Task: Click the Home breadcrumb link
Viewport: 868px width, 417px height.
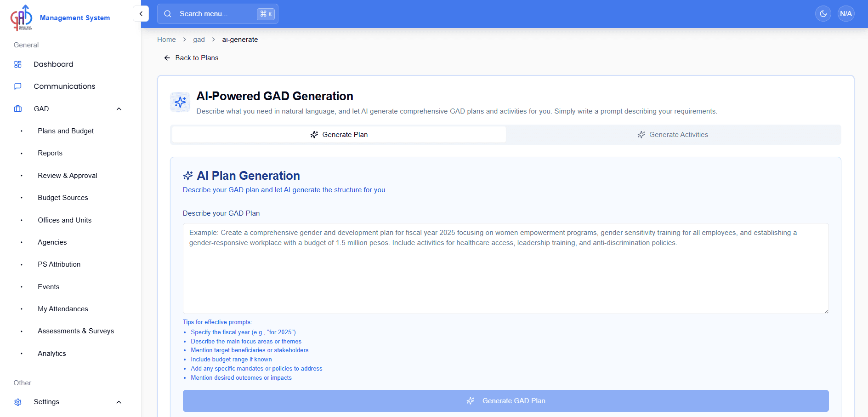Action: [x=166, y=40]
